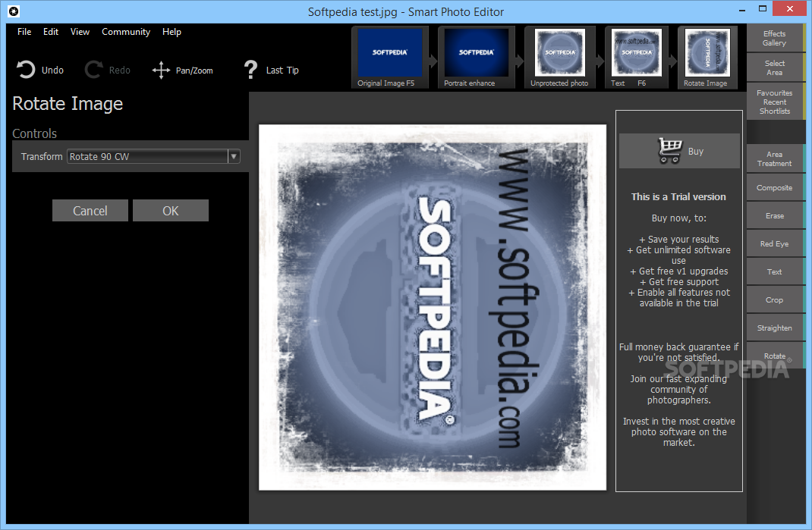
Task: Open the Area Treatment tab
Action: coord(776,159)
